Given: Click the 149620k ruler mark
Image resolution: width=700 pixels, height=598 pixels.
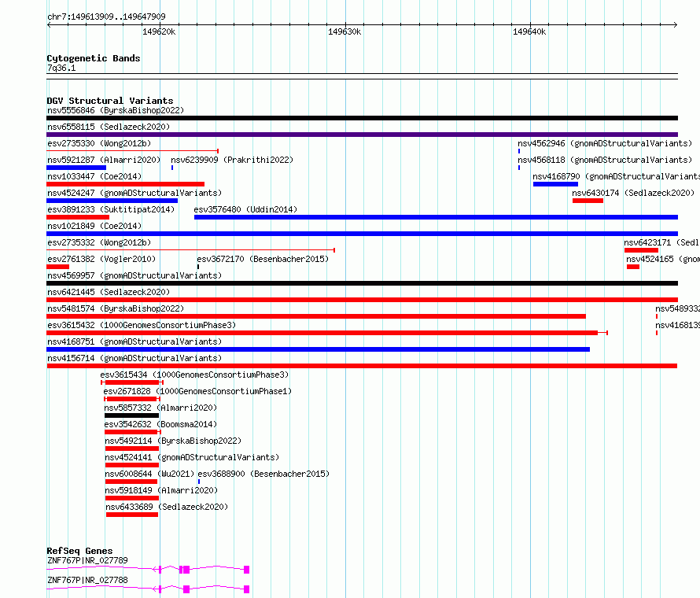Looking at the screenshot, I should pos(159,31).
